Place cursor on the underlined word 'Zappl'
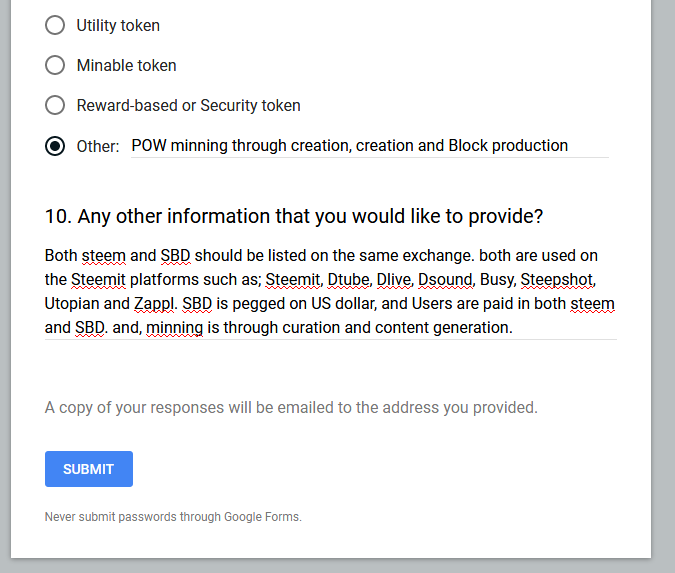This screenshot has height=573, width=675. click(154, 304)
